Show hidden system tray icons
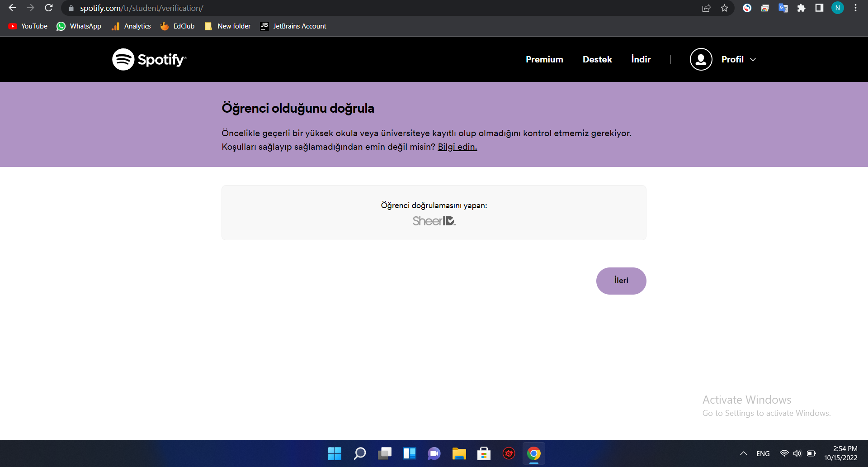Viewport: 868px width, 467px height. click(743, 453)
